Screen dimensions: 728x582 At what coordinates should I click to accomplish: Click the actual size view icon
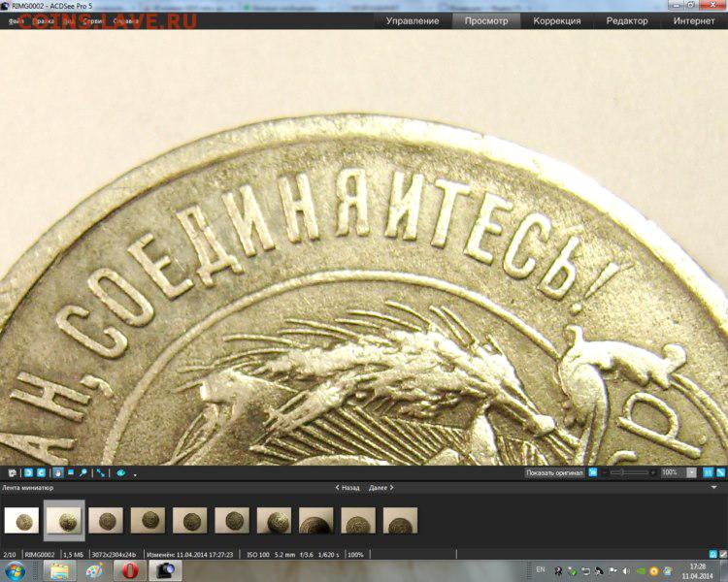click(708, 472)
